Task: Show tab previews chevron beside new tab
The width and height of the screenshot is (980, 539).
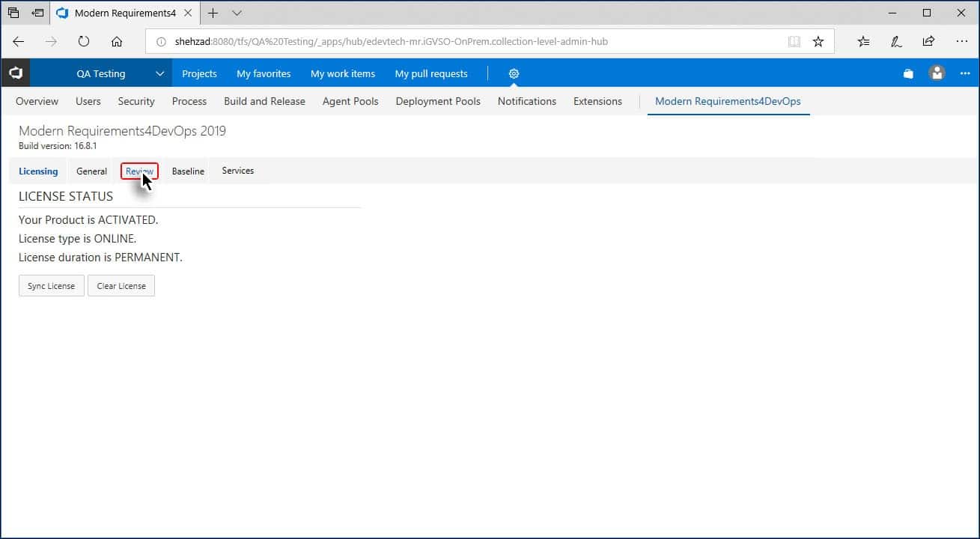Action: coord(237,13)
